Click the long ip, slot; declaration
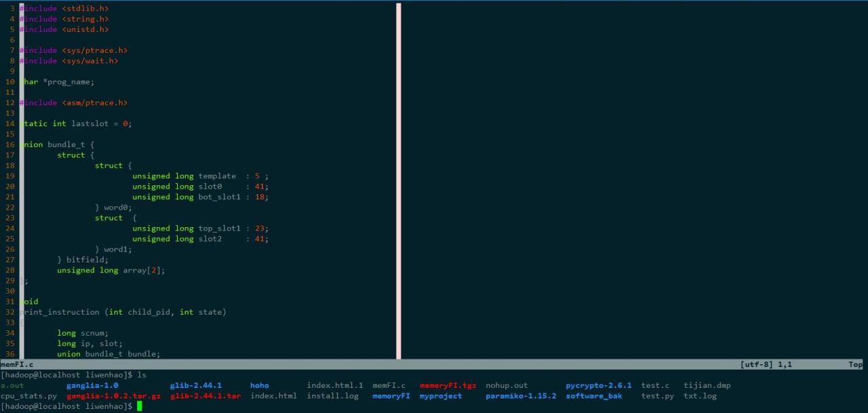The width and height of the screenshot is (868, 413). [x=90, y=343]
